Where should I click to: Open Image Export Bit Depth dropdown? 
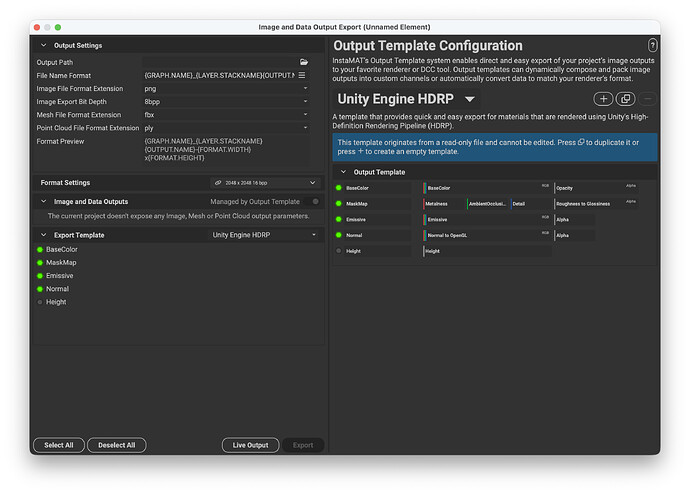pyautogui.click(x=226, y=102)
